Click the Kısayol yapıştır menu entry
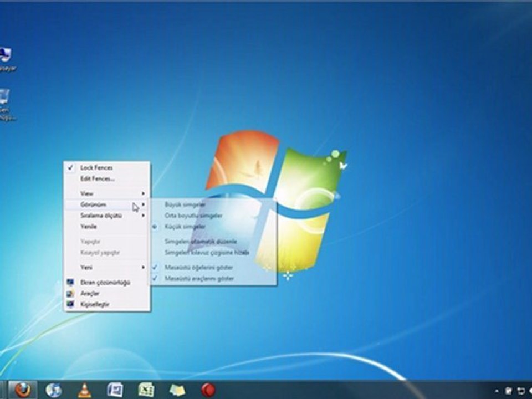The image size is (532, 399). pos(107,253)
